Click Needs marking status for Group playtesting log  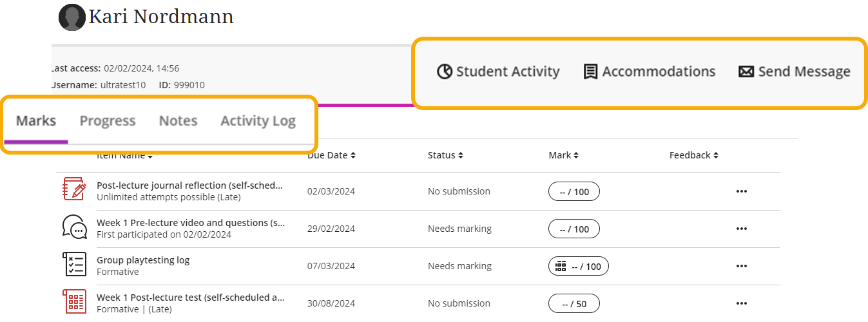pyautogui.click(x=459, y=266)
